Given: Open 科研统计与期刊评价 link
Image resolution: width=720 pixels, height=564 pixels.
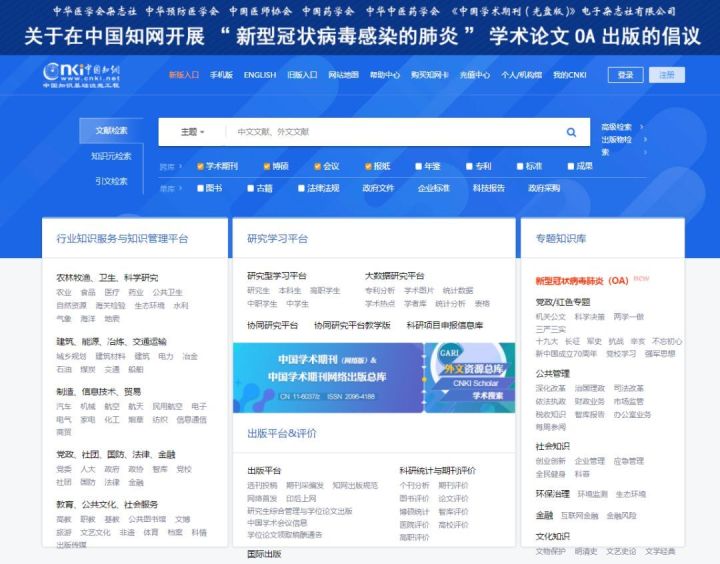Looking at the screenshot, I should [x=438, y=470].
